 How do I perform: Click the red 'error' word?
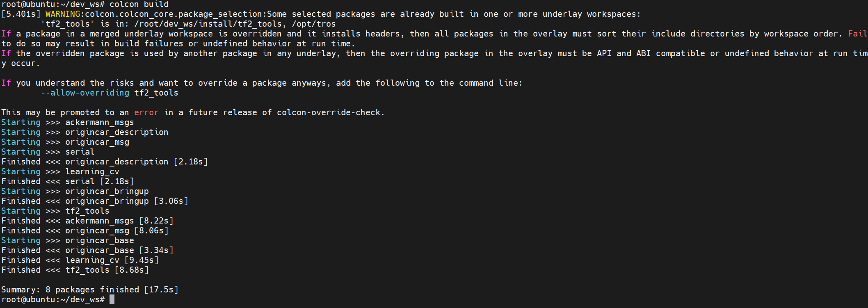tap(146, 113)
